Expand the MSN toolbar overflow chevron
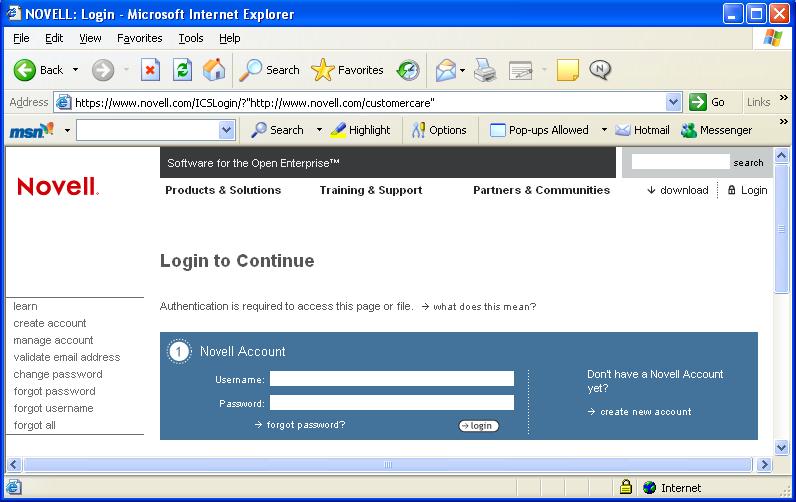Screen dimensions: 796x502 tap(783, 122)
